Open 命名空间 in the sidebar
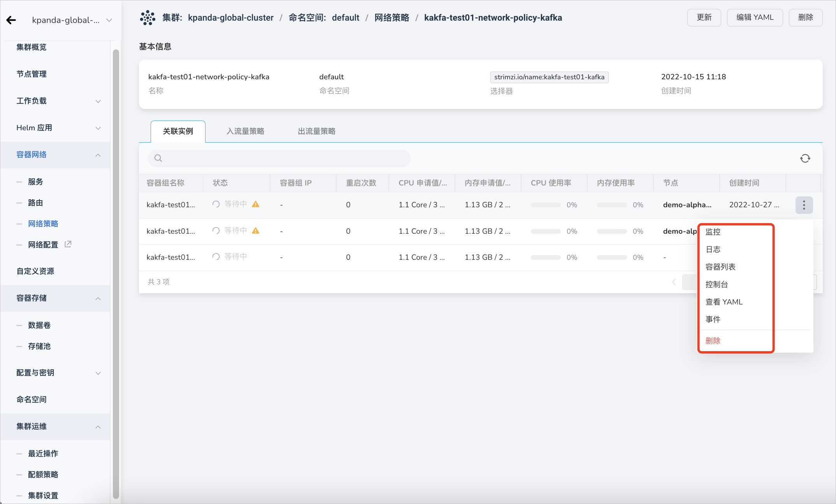836x504 pixels. pyautogui.click(x=32, y=400)
